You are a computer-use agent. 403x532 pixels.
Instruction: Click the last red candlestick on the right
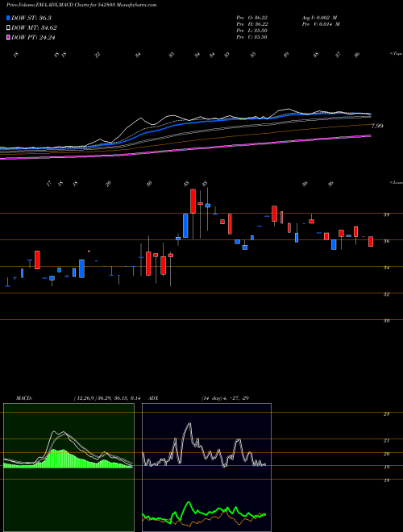point(371,241)
